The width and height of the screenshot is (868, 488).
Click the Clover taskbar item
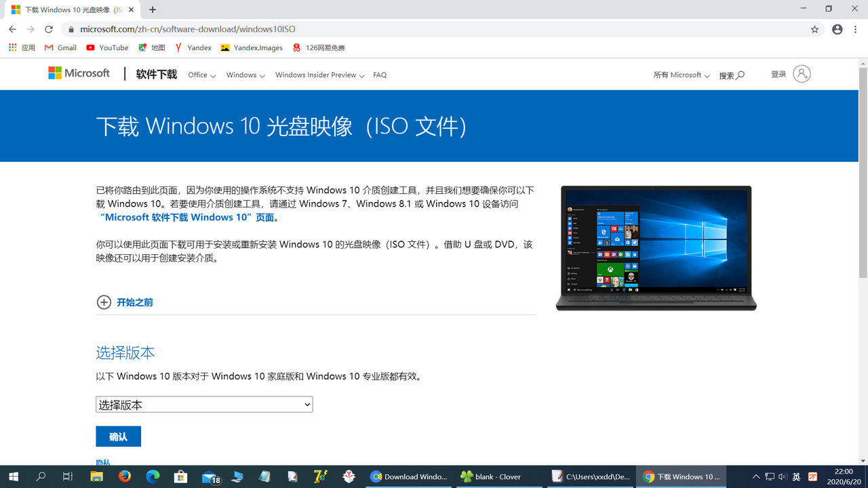(x=498, y=476)
